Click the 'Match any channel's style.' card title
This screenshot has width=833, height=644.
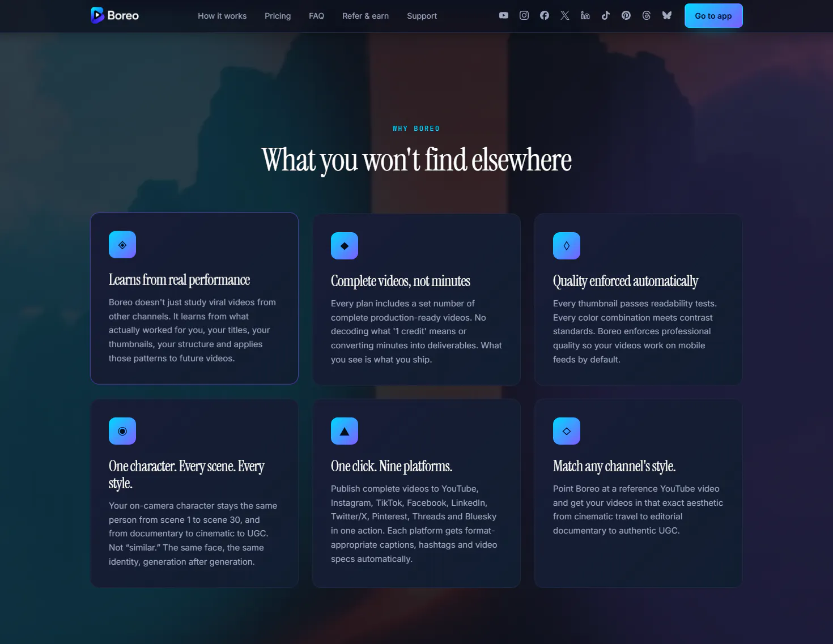point(614,466)
